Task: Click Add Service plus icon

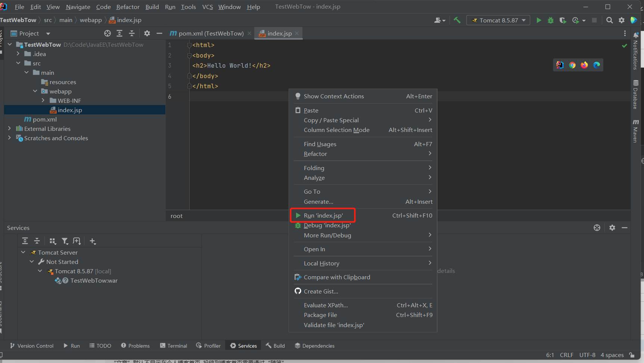Action: click(93, 241)
